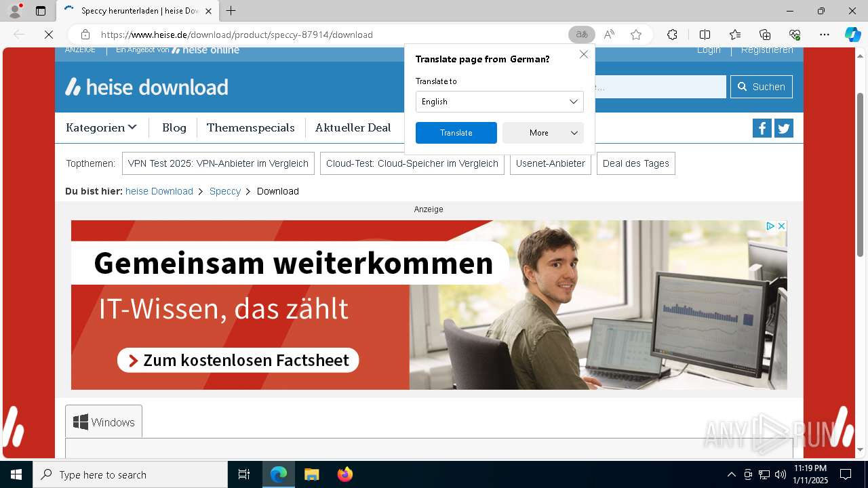The image size is (868, 488).
Task: Open the Favorites list icon
Action: 735,35
